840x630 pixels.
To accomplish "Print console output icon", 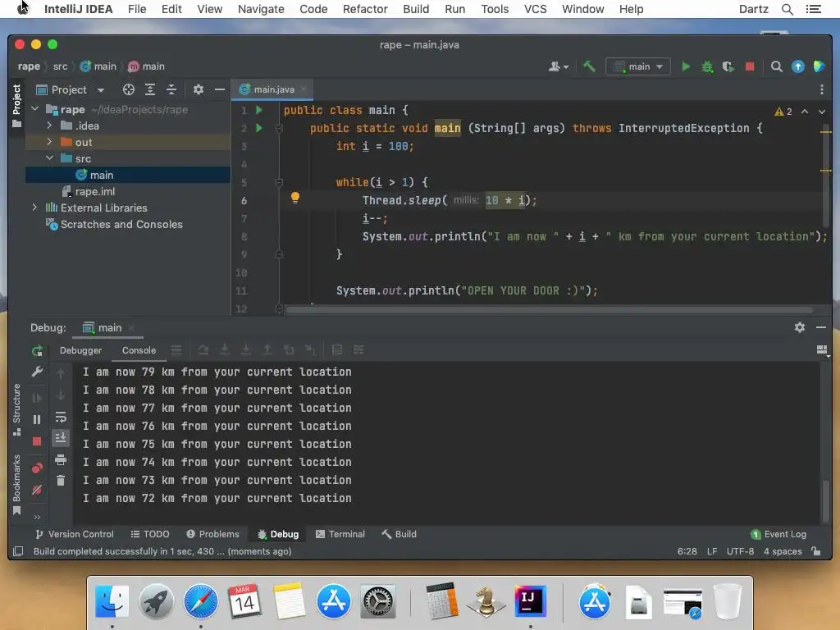I will 61,459.
